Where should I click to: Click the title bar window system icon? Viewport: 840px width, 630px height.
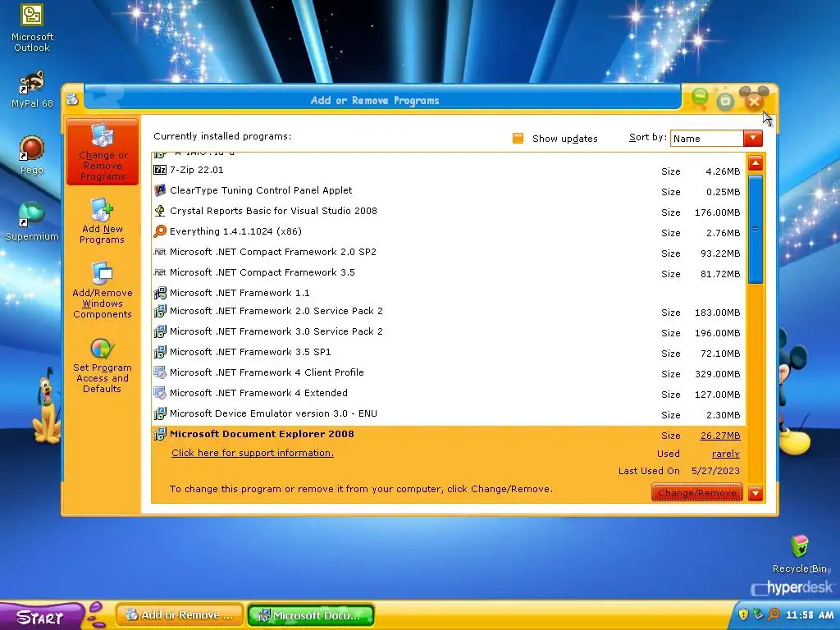[x=72, y=99]
